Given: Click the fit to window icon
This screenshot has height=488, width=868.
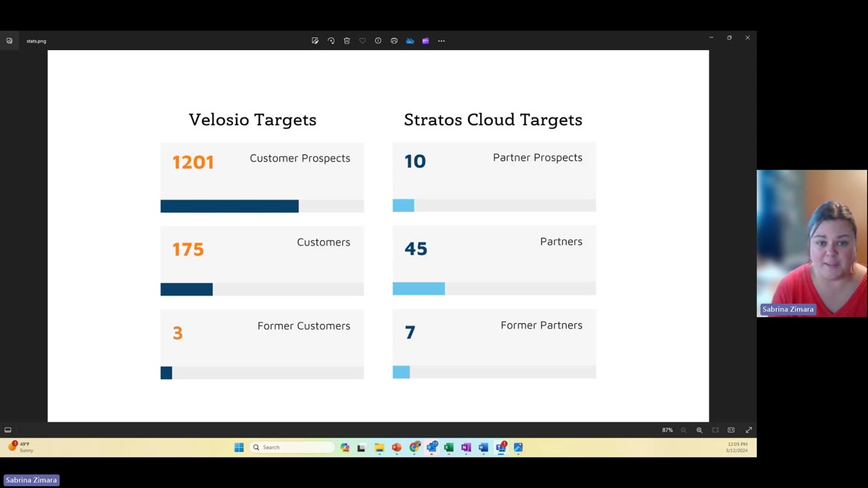Looking at the screenshot, I should pyautogui.click(x=715, y=430).
